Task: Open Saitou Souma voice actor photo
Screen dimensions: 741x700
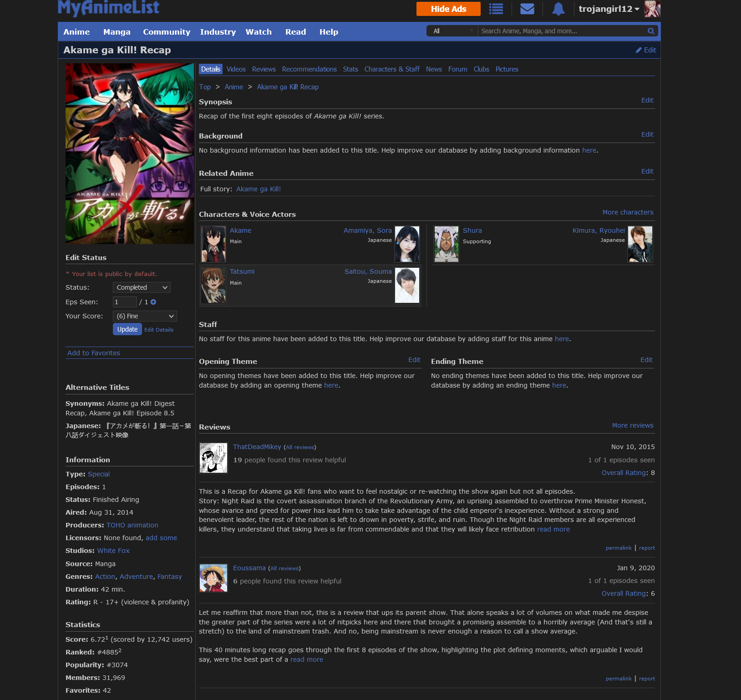Action: tap(407, 285)
